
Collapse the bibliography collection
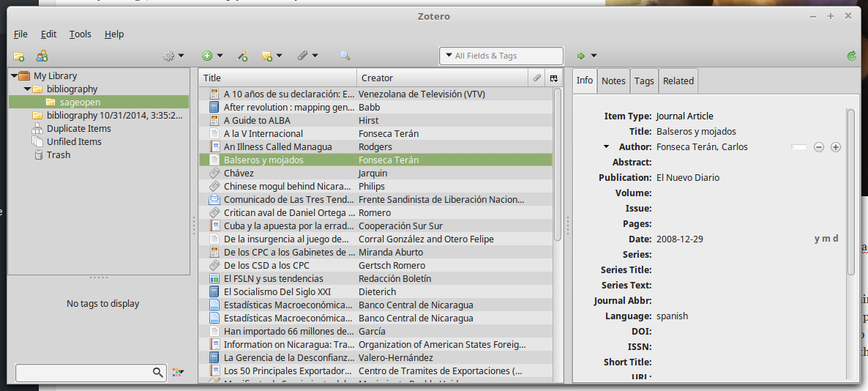tap(27, 89)
